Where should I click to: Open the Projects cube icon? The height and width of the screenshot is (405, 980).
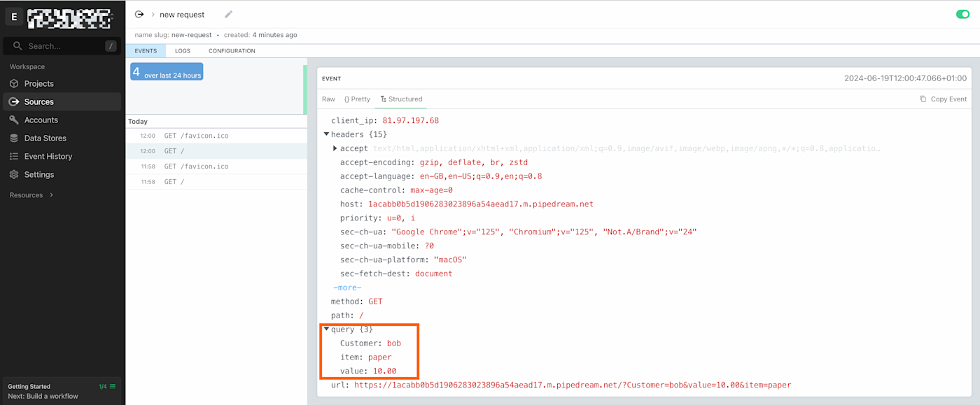coord(14,83)
